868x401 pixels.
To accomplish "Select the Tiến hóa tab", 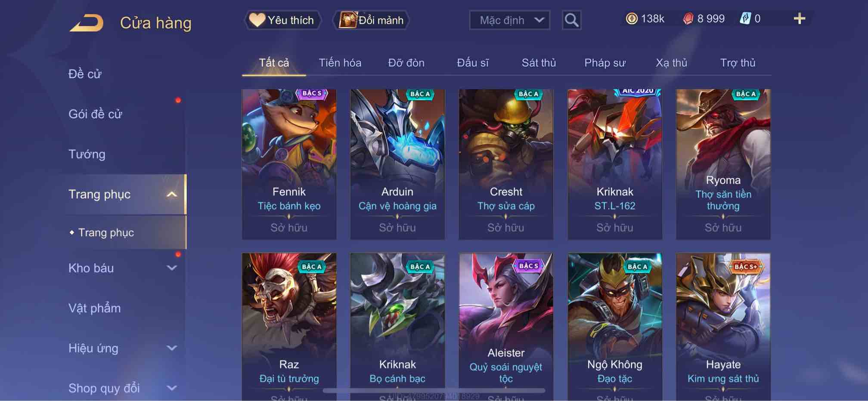I will [340, 63].
